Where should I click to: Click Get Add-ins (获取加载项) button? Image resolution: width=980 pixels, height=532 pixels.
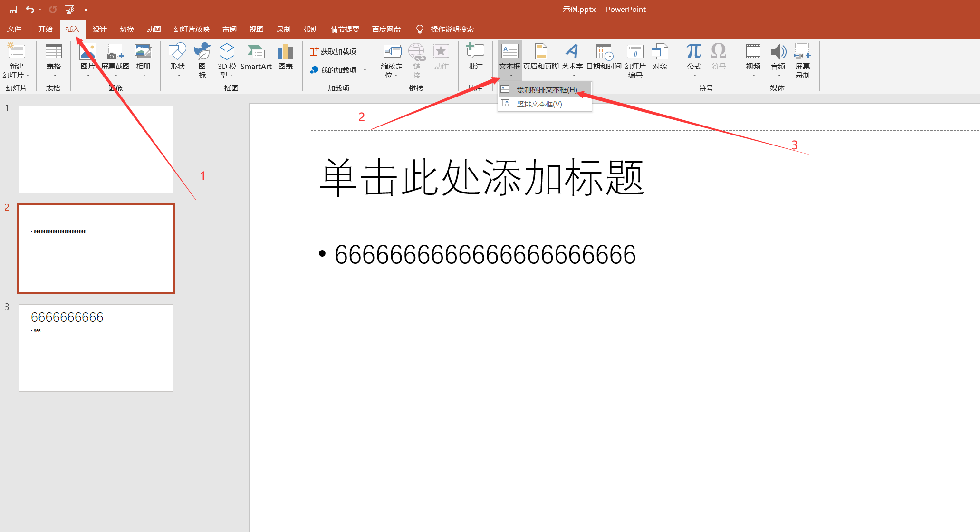(334, 51)
